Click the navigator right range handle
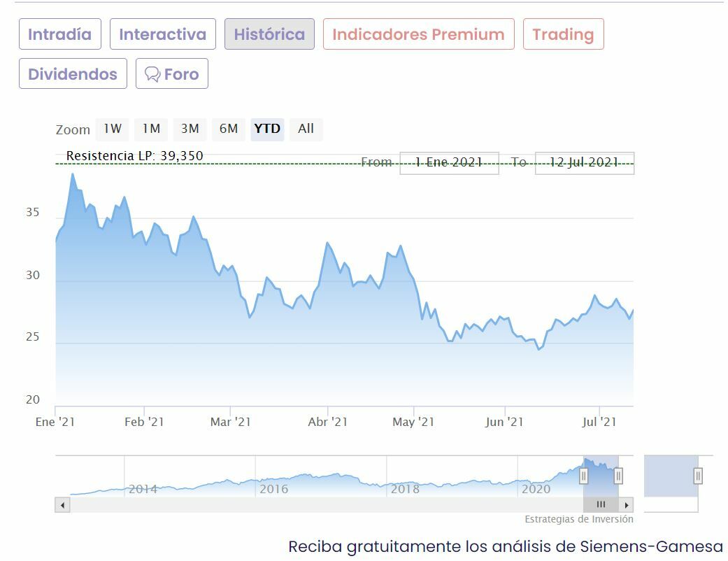728x561 pixels. [618, 476]
